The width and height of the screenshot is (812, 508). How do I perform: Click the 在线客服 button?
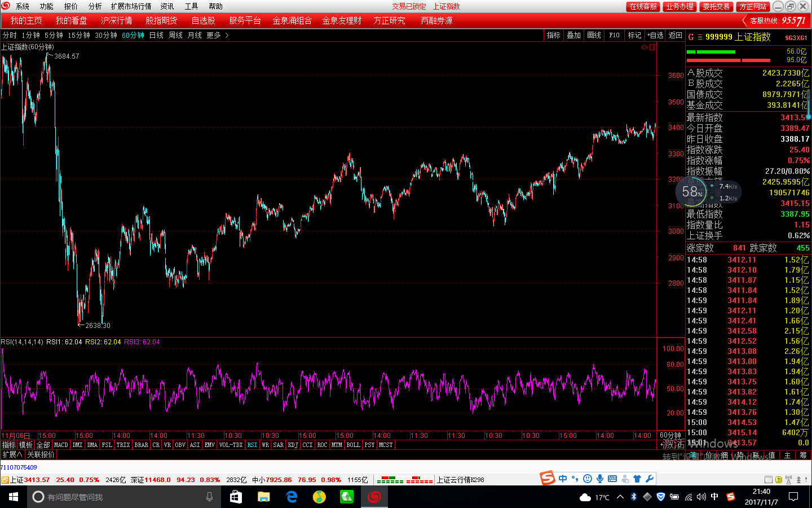tap(643, 6)
